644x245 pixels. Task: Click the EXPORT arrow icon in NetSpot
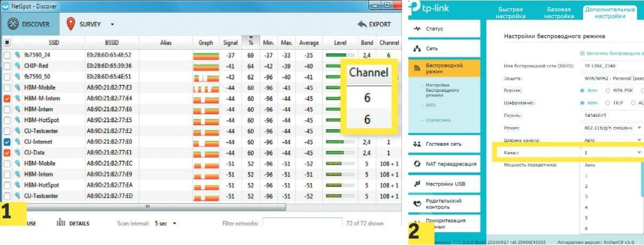point(362,24)
